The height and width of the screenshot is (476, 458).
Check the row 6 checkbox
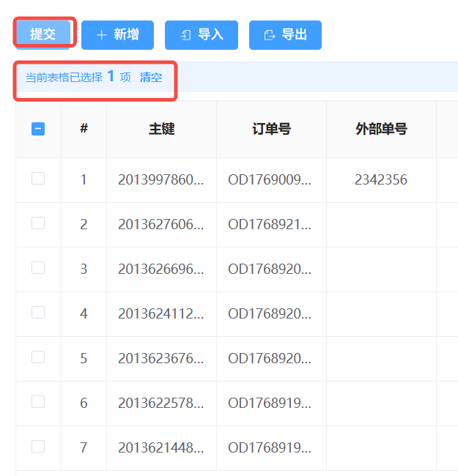pos(38,402)
